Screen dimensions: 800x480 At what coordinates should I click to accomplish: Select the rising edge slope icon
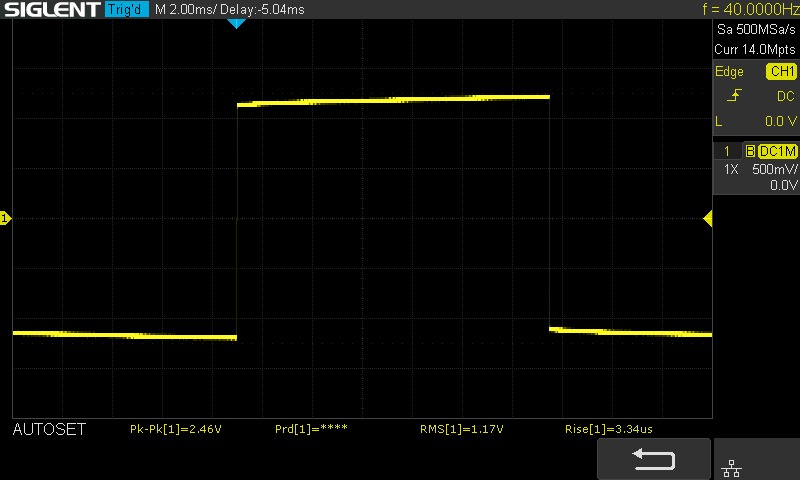point(734,95)
